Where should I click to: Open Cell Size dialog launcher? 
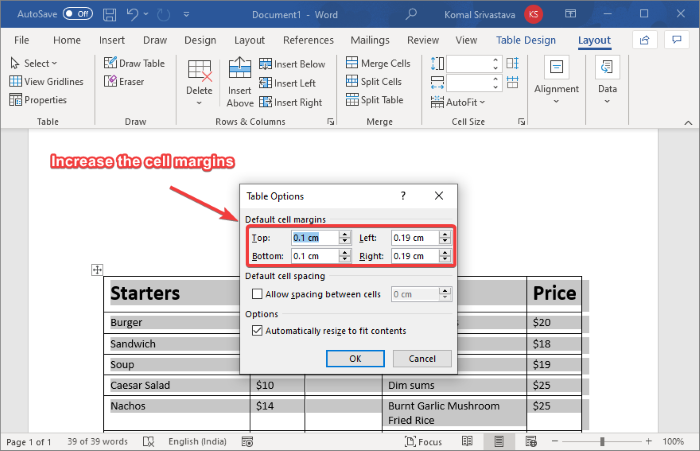tap(521, 121)
